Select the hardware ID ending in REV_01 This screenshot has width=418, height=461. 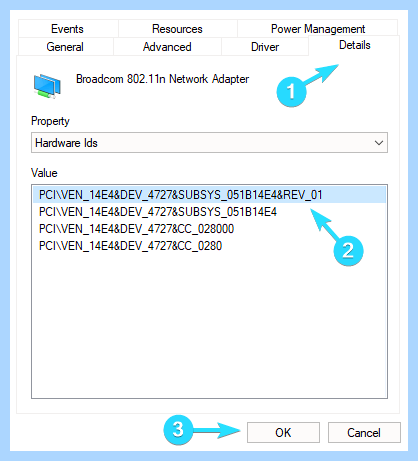click(x=209, y=195)
